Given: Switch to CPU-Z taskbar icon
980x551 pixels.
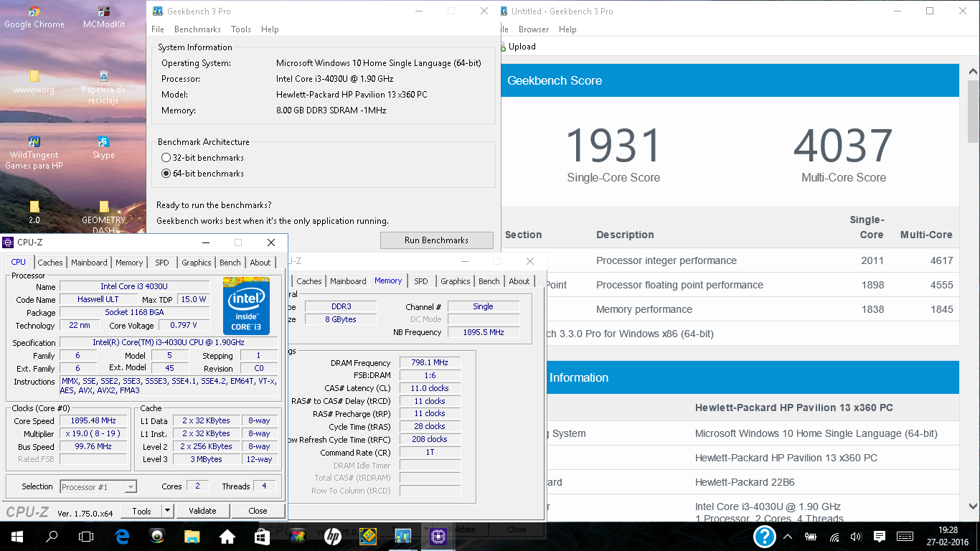Looking at the screenshot, I should pyautogui.click(x=438, y=536).
